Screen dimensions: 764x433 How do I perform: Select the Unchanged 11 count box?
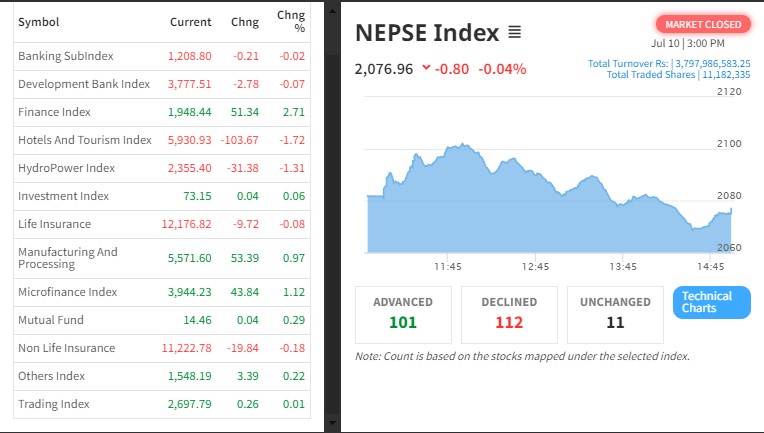[615, 312]
